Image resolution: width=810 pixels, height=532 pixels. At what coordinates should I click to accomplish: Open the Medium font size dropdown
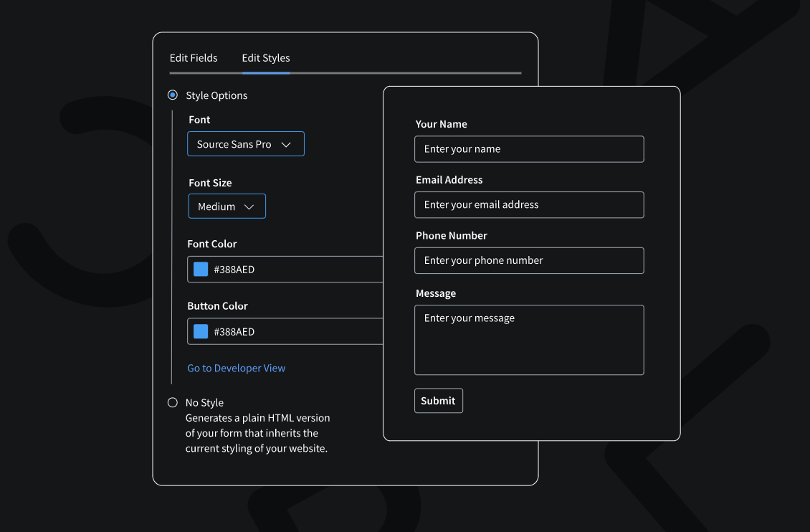(x=227, y=206)
